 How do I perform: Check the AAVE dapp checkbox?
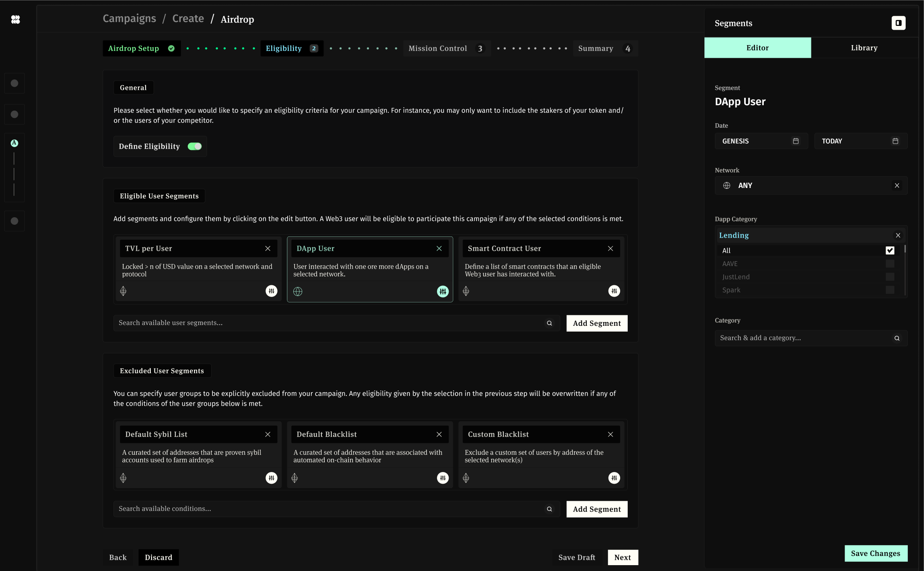coord(890,264)
